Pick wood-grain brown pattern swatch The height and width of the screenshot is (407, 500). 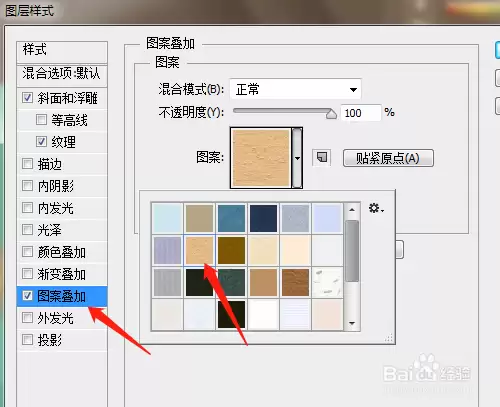point(295,282)
